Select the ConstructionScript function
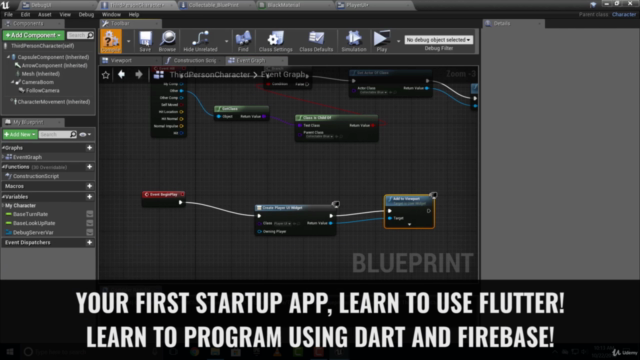The width and height of the screenshot is (640, 360). pos(36,176)
